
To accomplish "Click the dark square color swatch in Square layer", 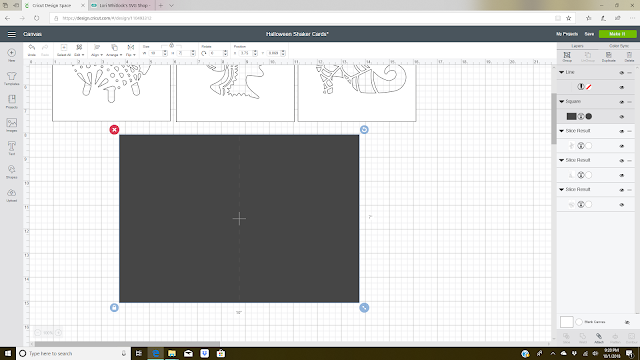I will pyautogui.click(x=571, y=117).
